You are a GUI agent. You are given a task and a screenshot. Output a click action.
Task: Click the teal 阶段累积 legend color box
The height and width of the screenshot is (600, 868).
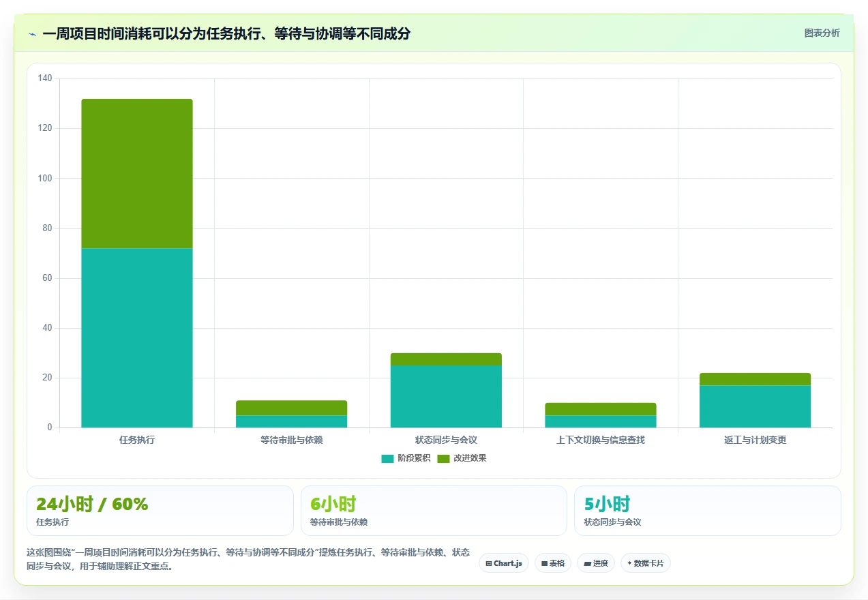(387, 458)
